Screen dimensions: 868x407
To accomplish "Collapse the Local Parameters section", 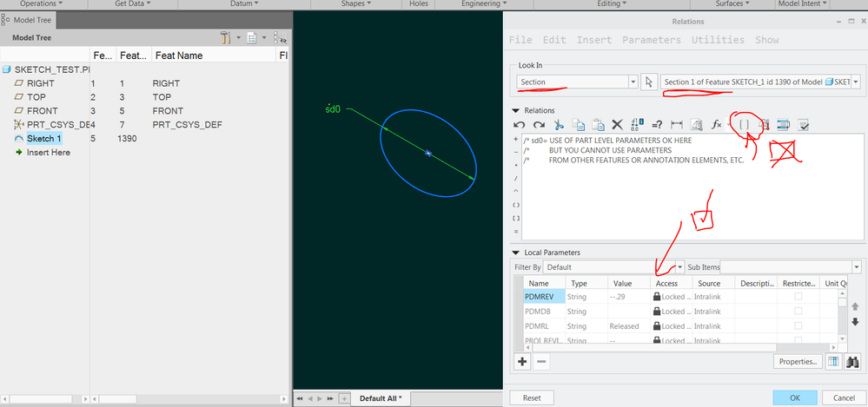I will (x=517, y=253).
